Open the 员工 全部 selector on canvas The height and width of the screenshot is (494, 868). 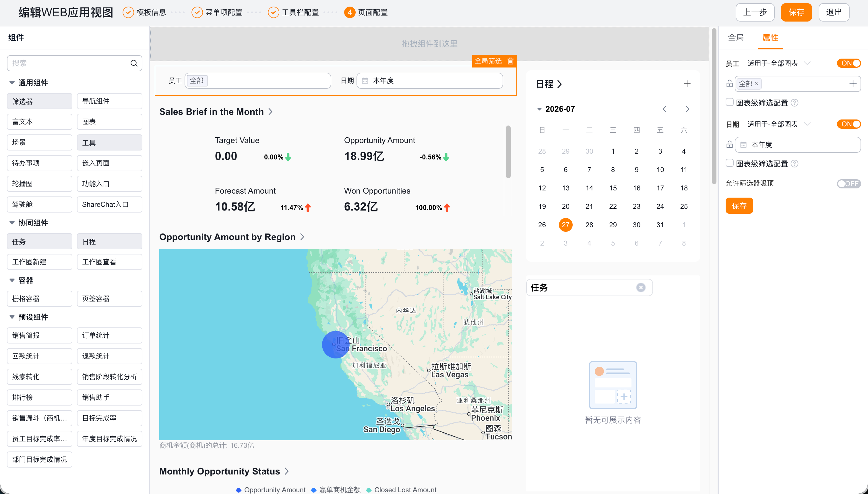258,81
